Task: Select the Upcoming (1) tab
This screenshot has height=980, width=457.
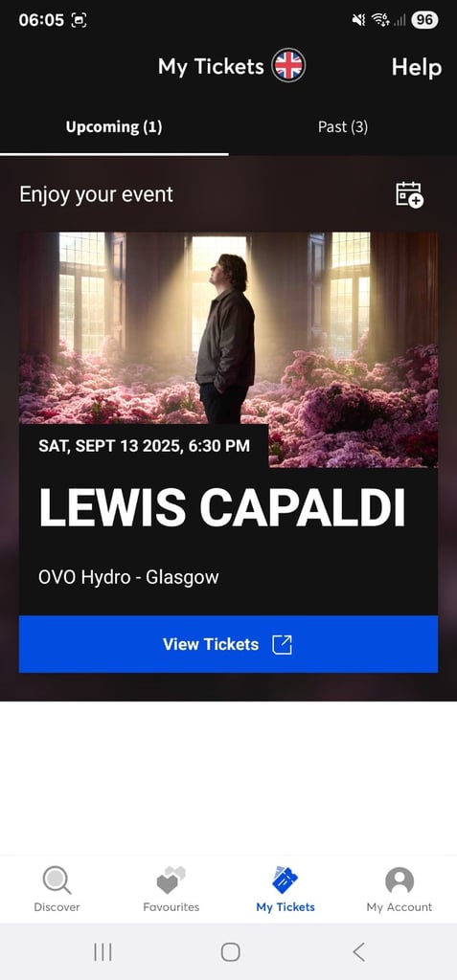Action: coord(114,127)
